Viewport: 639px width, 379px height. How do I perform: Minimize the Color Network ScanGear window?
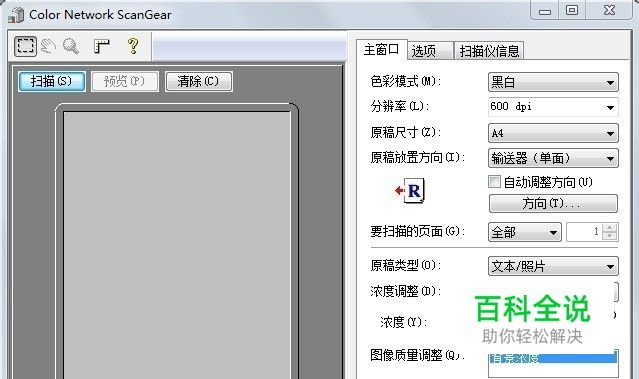(x=545, y=11)
